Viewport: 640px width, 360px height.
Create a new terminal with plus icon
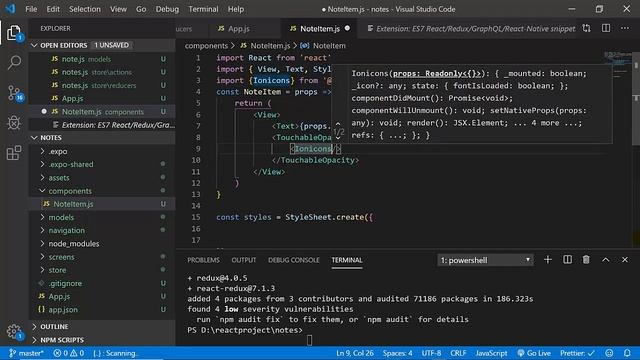pos(548,260)
